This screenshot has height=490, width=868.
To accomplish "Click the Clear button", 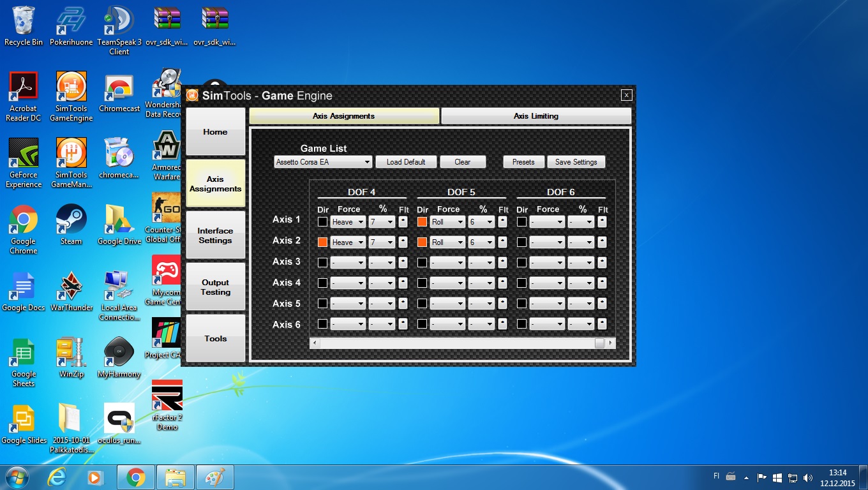I will [x=463, y=162].
